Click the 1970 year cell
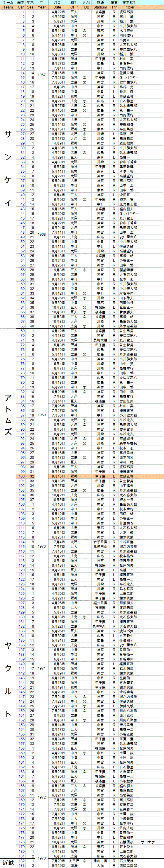 [x=41, y=546]
